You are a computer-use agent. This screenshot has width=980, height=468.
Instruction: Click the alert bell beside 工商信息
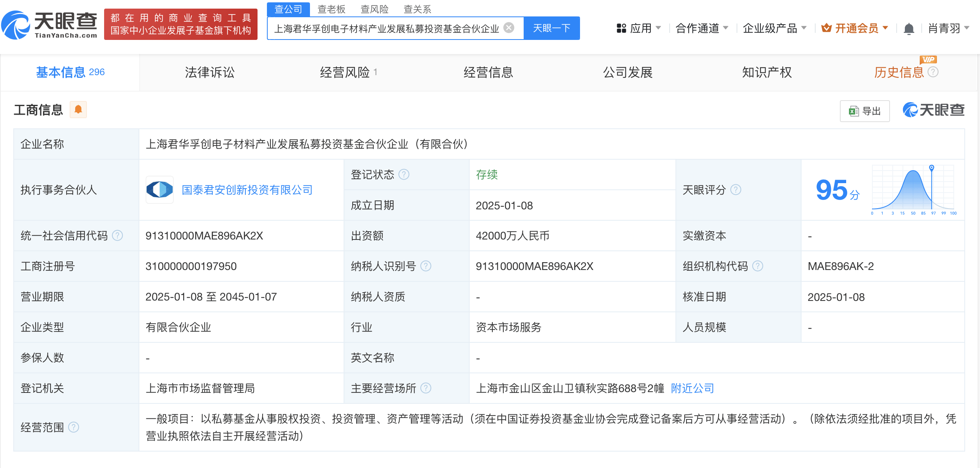[x=79, y=110]
